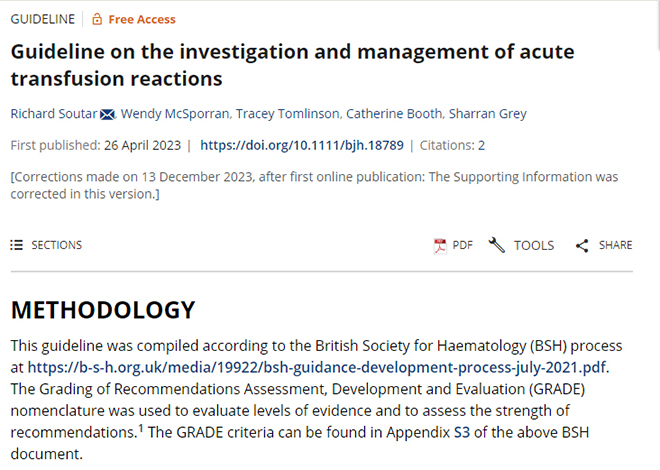Open the BSH guidance development process PDF link

pyautogui.click(x=317, y=367)
